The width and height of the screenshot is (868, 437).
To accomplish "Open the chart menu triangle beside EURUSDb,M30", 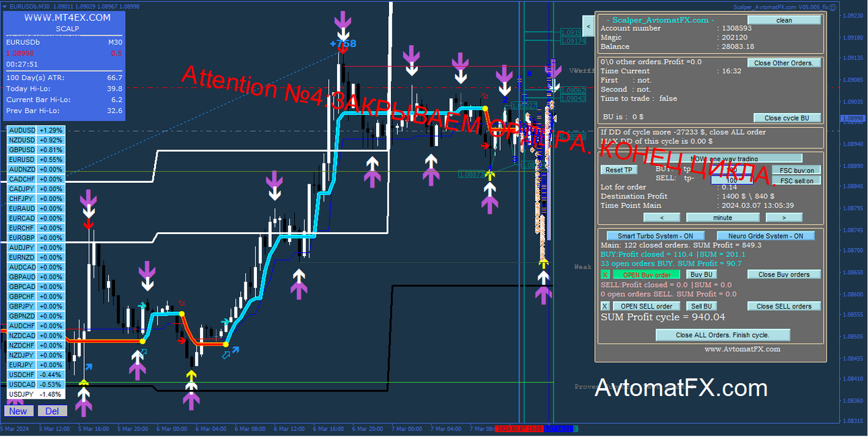I will pos(4,7).
